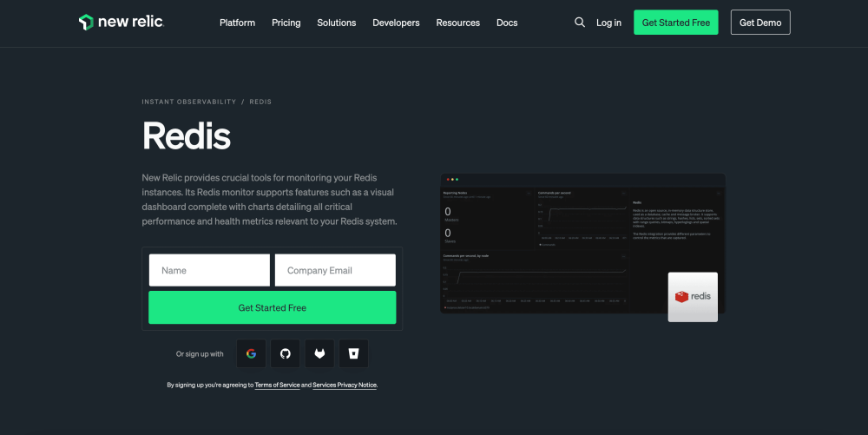Focus the Company Email field
The height and width of the screenshot is (435, 868).
[335, 270]
